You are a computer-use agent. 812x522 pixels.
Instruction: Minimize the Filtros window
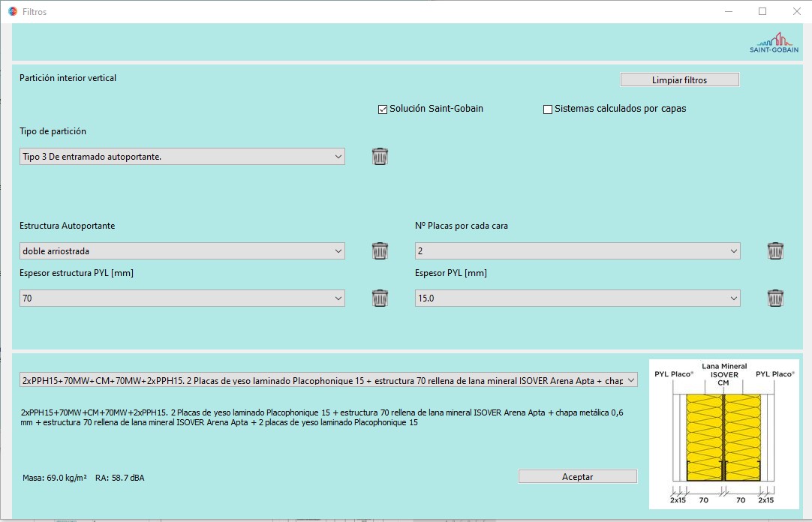coord(728,11)
